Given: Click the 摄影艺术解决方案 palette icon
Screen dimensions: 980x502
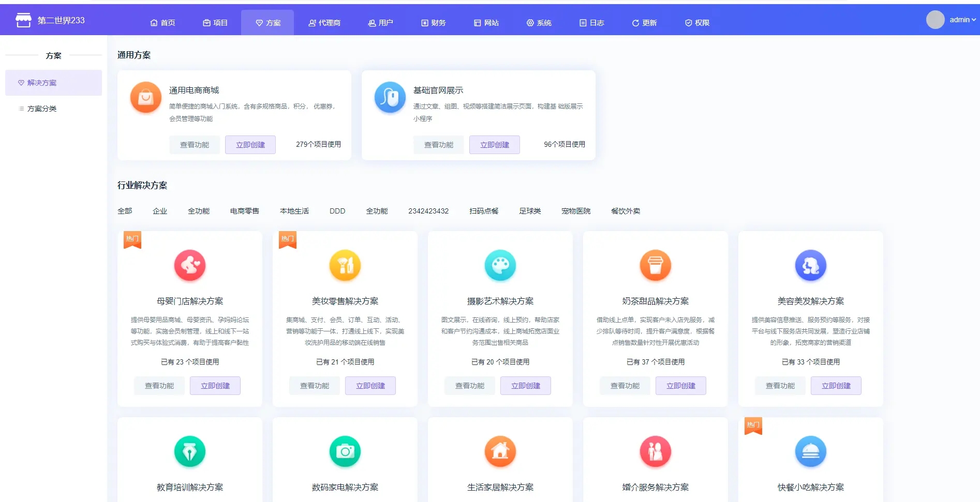Looking at the screenshot, I should (500, 265).
